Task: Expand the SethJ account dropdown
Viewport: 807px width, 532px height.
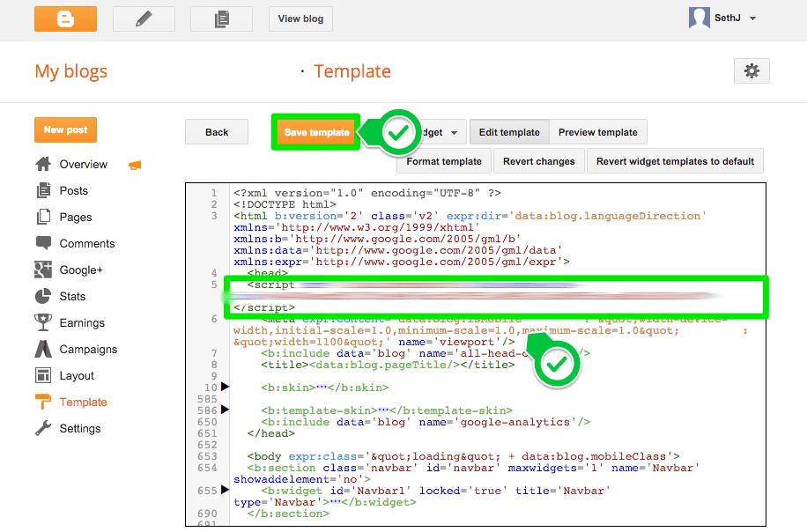Action: point(722,18)
